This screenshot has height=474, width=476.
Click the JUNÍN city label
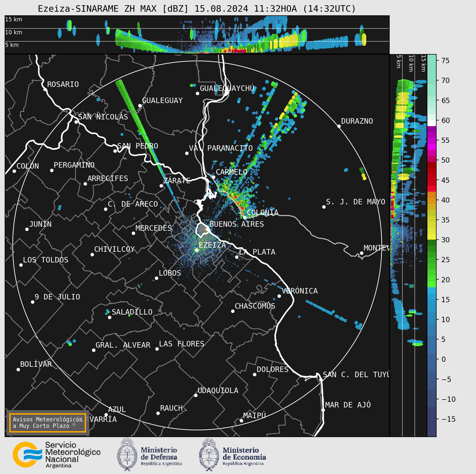pyautogui.click(x=40, y=224)
